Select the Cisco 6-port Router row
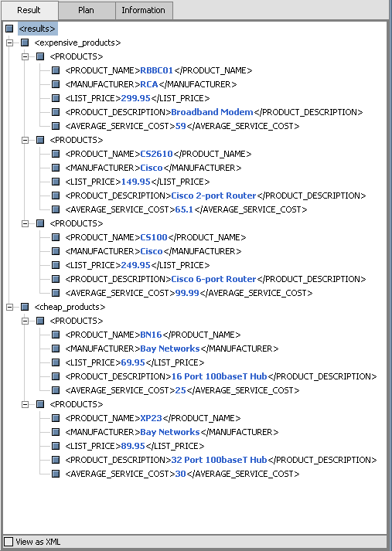This screenshot has height=551, width=392. [216, 279]
